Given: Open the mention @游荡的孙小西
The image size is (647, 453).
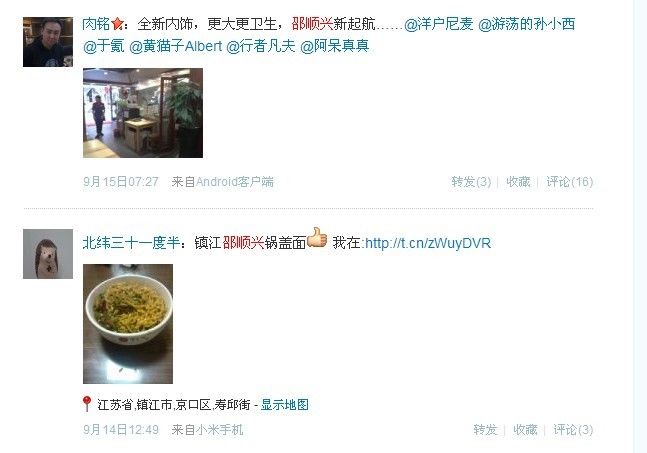Looking at the screenshot, I should click(x=527, y=24).
